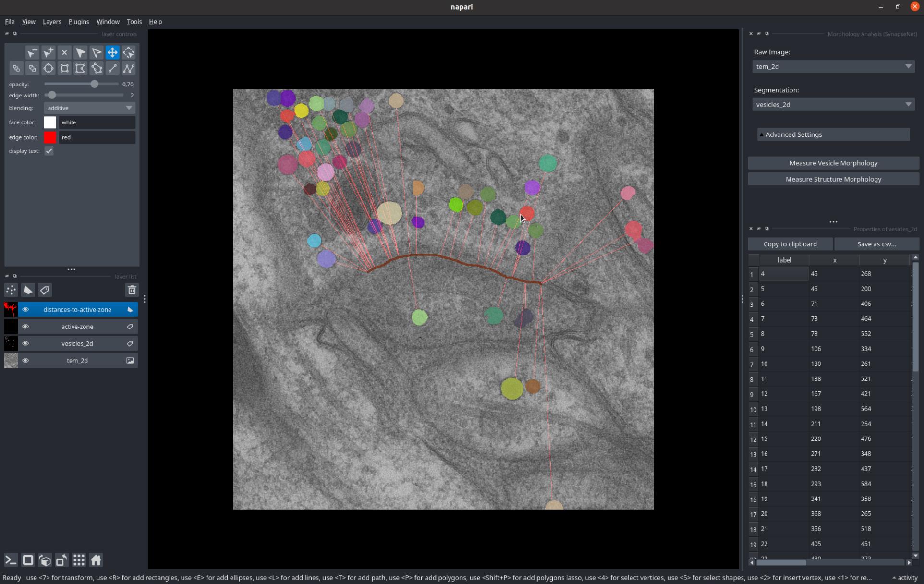Open the Layers menu
Viewport: 924px width, 584px height.
(51, 22)
